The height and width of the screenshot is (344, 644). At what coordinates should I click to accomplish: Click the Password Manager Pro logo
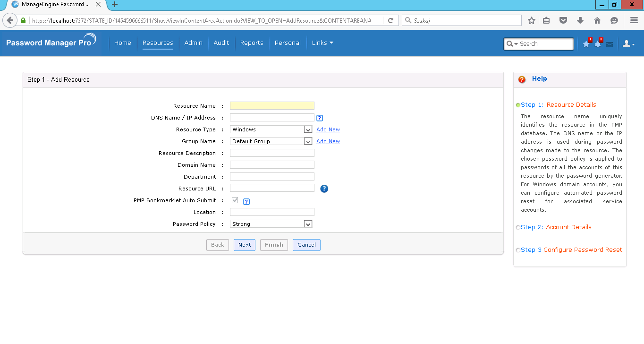click(x=51, y=42)
